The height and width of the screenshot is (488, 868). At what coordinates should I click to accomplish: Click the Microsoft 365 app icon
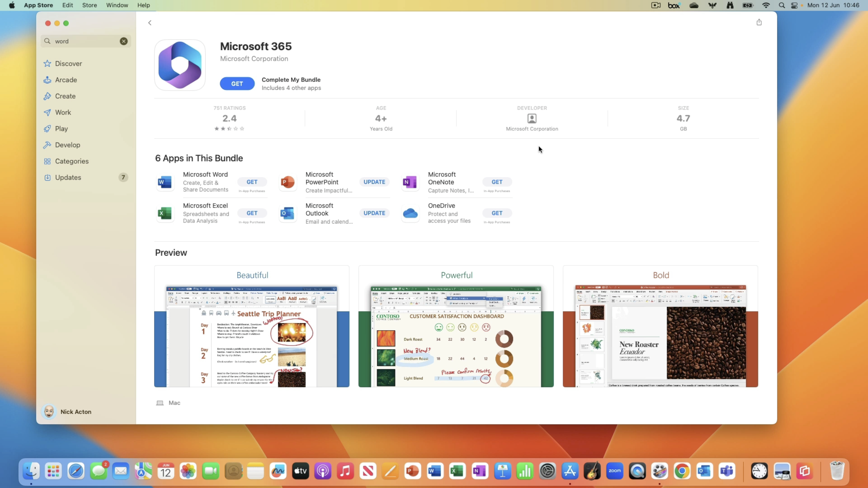[x=180, y=65]
